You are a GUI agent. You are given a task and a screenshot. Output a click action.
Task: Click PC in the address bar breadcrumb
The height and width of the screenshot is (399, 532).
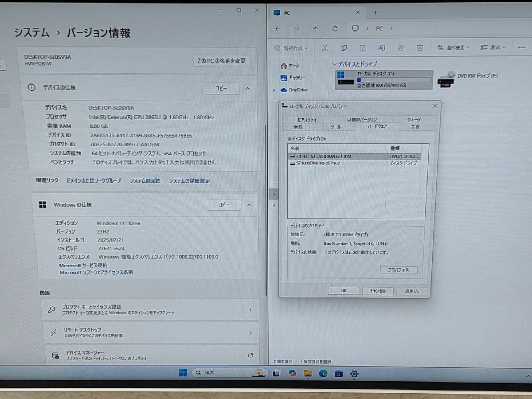click(379, 28)
